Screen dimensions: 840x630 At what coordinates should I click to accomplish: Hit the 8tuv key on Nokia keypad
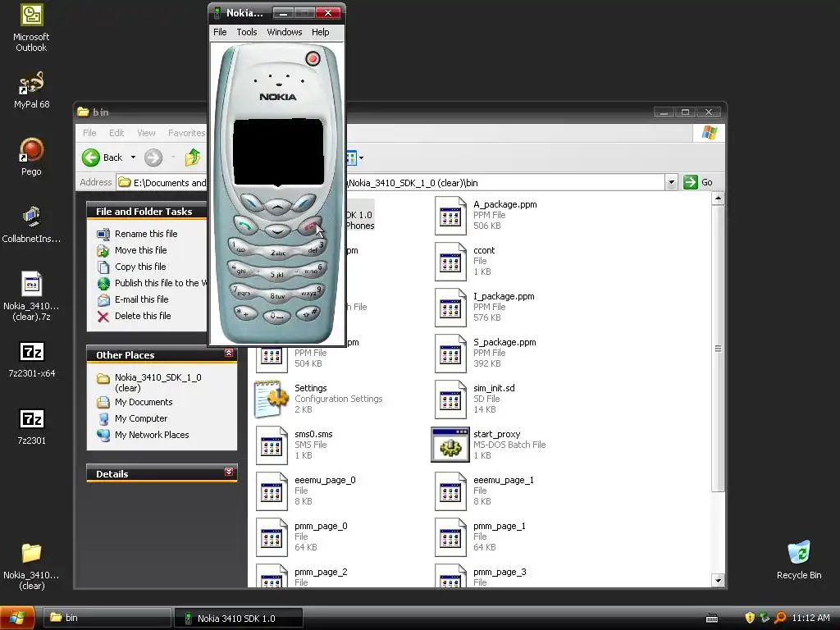tap(277, 295)
